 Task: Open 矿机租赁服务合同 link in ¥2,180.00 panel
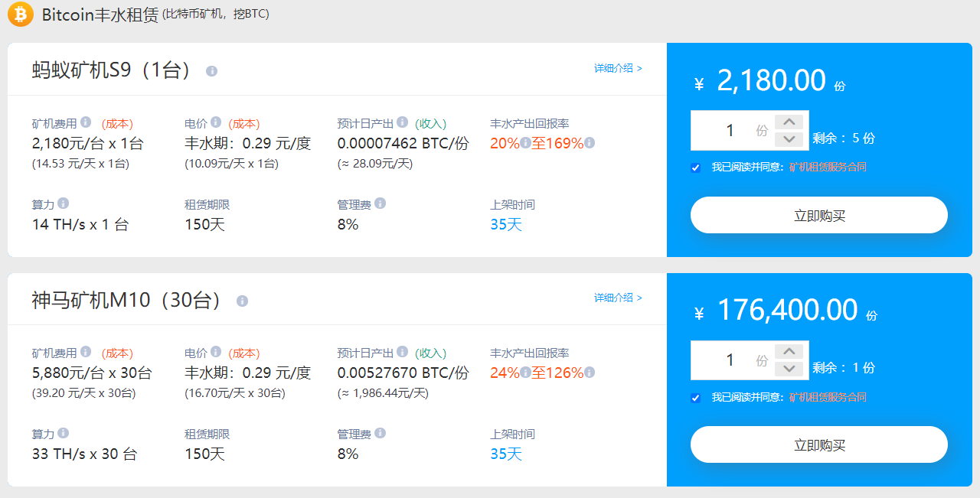(x=828, y=167)
